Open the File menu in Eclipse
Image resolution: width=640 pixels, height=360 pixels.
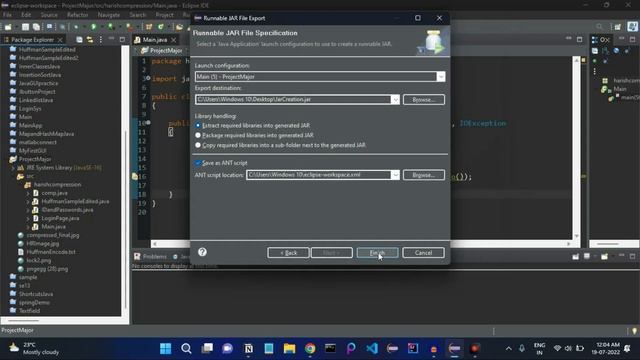coord(7,15)
